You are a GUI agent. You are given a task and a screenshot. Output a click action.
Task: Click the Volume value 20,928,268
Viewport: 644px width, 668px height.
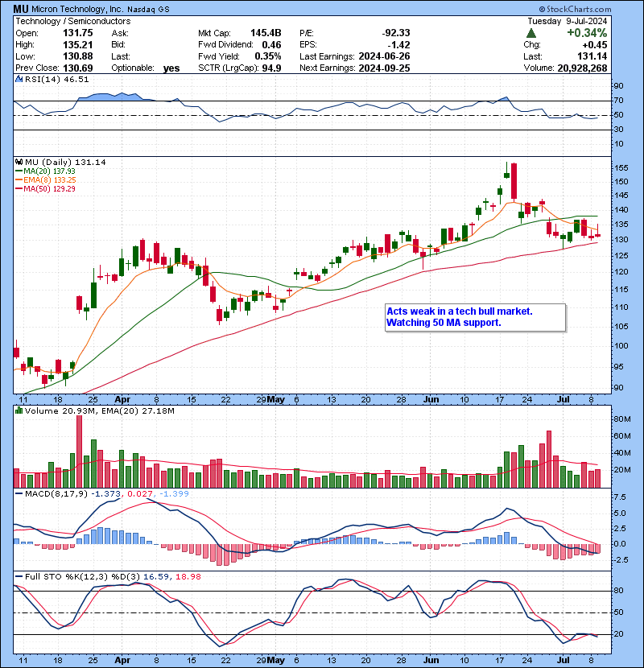coord(582,68)
